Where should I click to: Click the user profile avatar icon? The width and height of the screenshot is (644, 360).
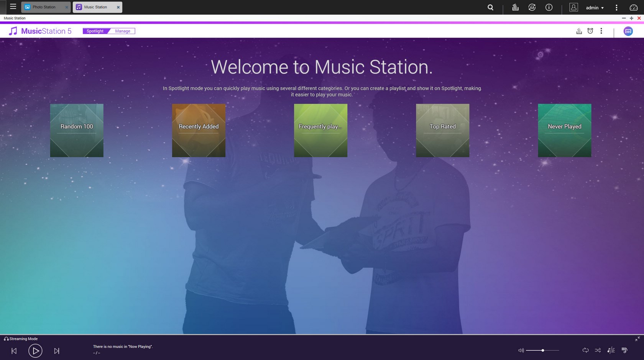point(573,7)
